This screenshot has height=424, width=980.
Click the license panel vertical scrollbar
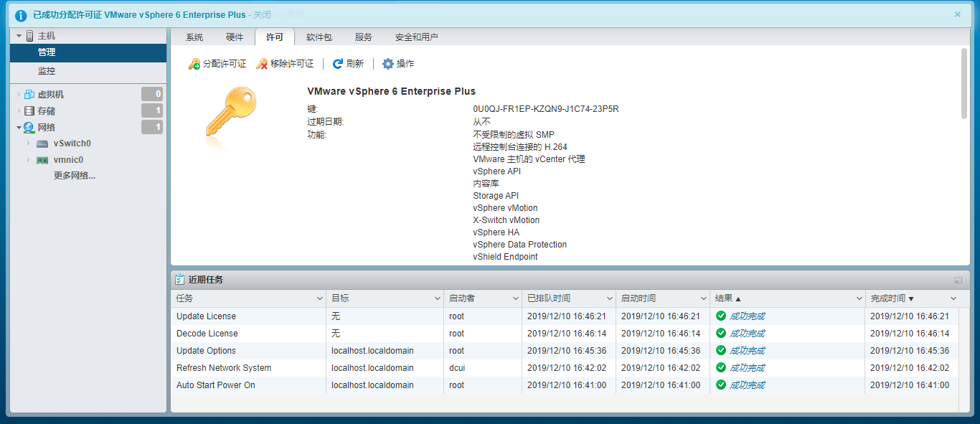[964, 83]
